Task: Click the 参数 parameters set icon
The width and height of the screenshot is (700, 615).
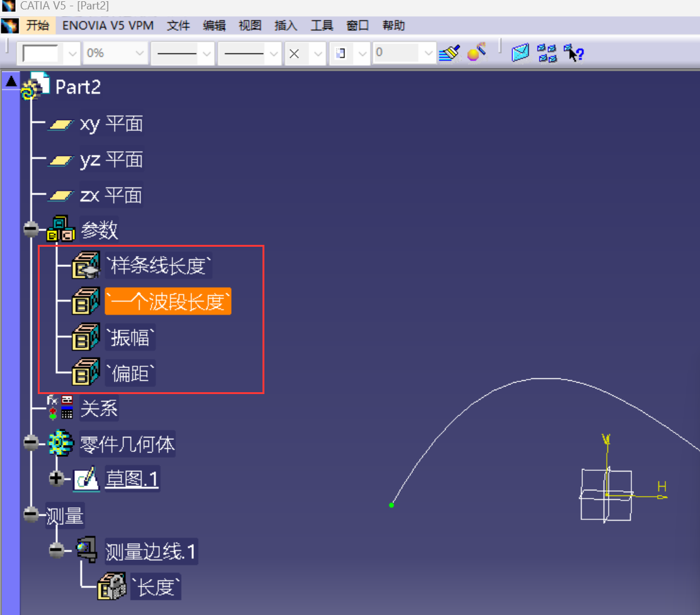Action: tap(60, 229)
